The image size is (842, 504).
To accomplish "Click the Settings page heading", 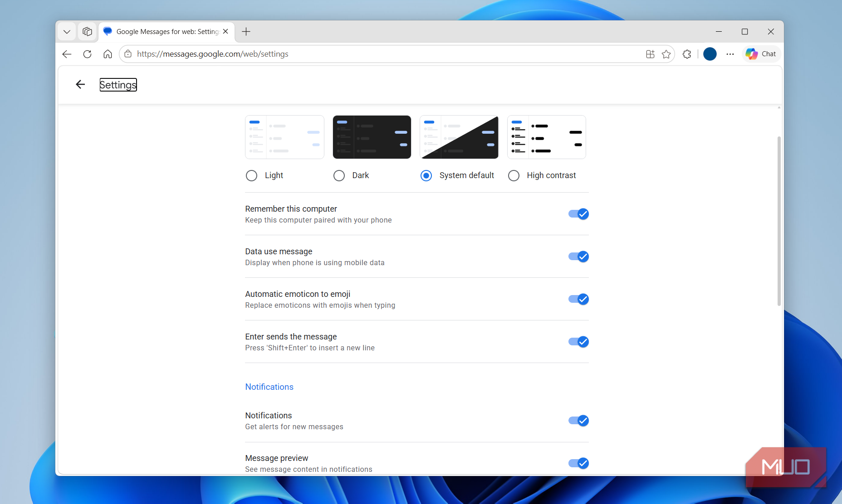I will [x=118, y=85].
